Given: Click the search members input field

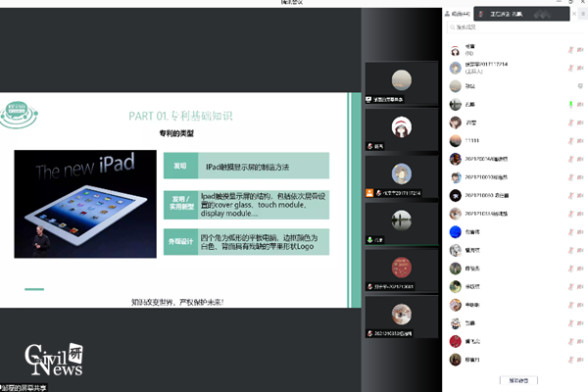Looking at the screenshot, I should pyautogui.click(x=514, y=27).
